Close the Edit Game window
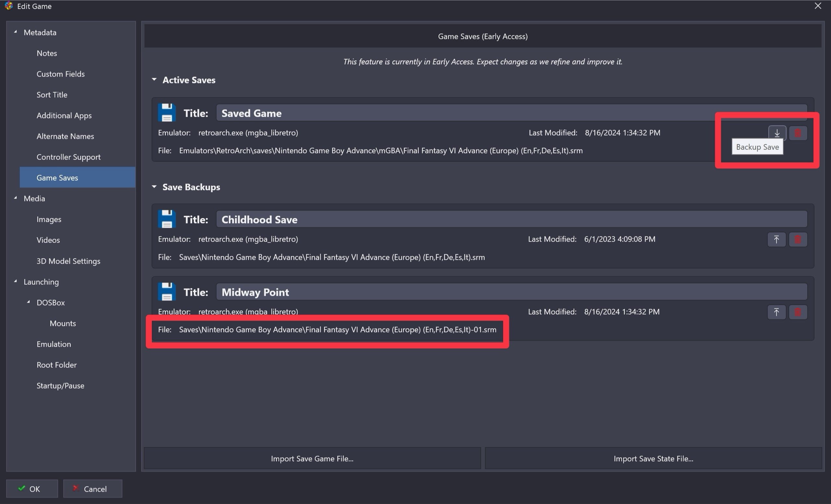 pyautogui.click(x=818, y=6)
